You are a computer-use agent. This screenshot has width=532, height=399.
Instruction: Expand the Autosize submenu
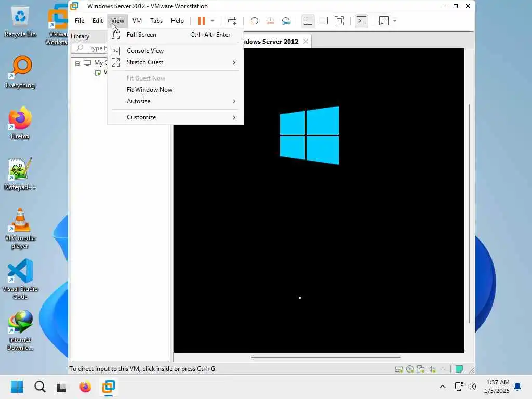(x=175, y=101)
